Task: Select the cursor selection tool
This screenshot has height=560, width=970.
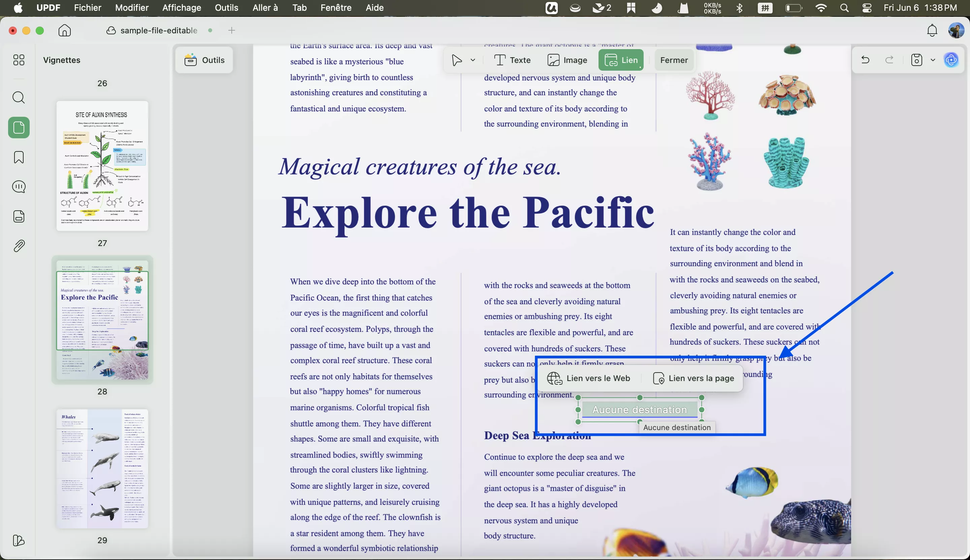Action: click(457, 60)
